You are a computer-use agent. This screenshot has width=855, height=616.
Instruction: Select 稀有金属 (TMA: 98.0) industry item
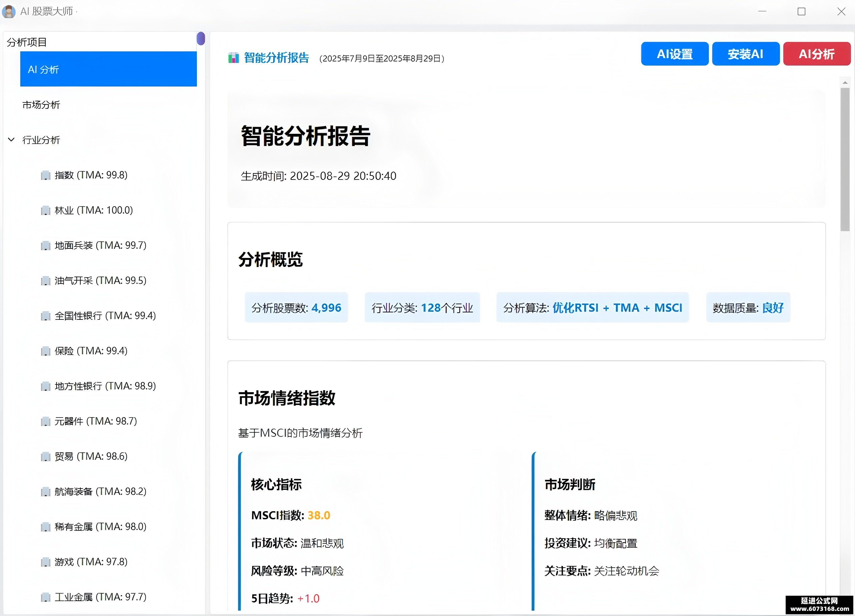(100, 527)
